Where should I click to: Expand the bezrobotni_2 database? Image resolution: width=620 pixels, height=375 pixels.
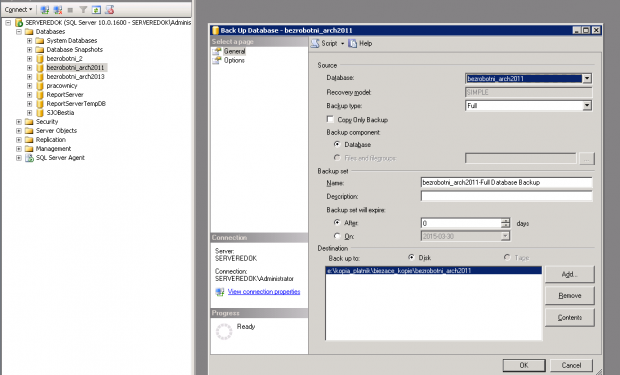(x=29, y=59)
